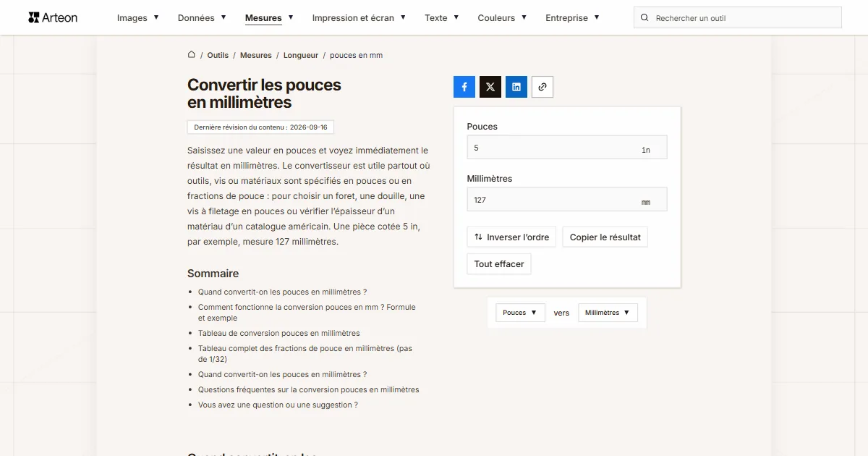This screenshot has height=456, width=868.
Task: Click the 'Sommaire' heading
Action: (213, 274)
